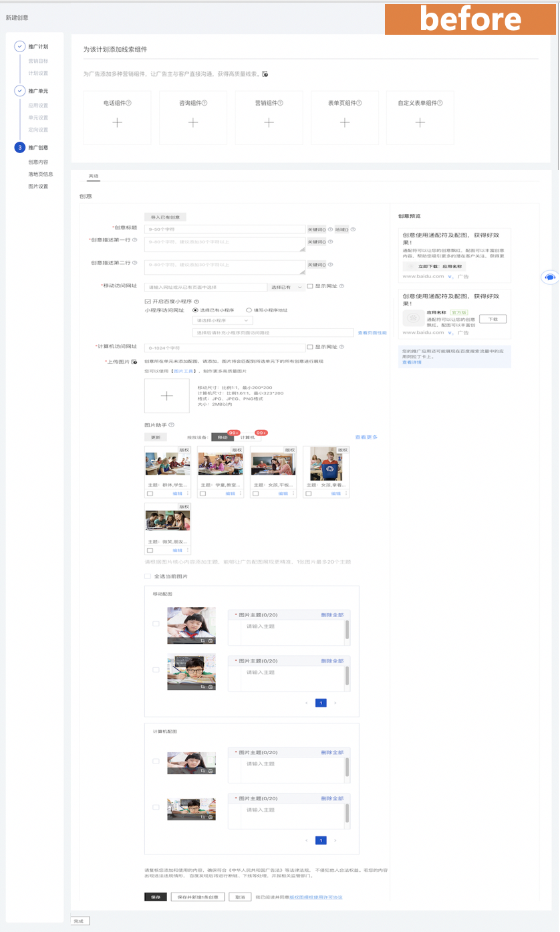
Task: Click the delete icon on first 移动配图 image
Action: click(x=211, y=640)
